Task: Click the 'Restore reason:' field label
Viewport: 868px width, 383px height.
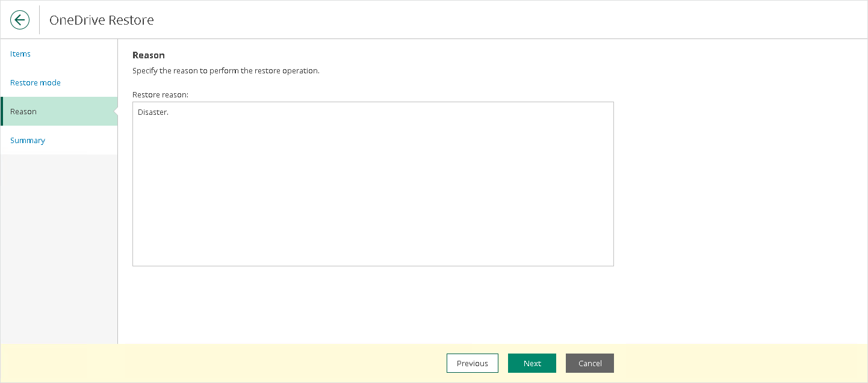Action: coord(160,95)
